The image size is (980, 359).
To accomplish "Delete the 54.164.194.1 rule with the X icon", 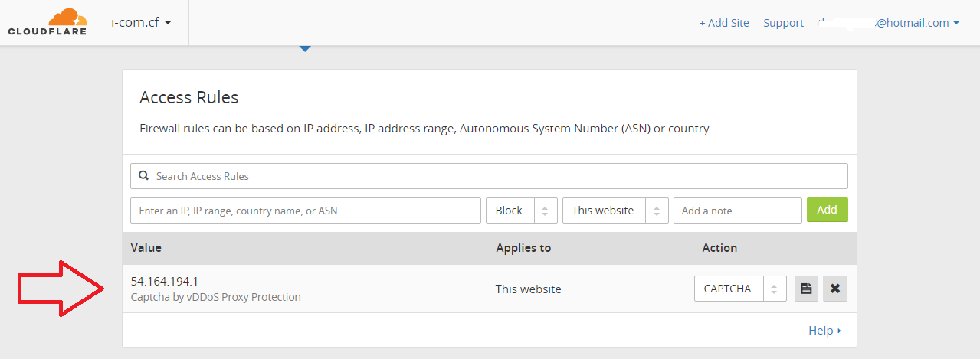I will [835, 289].
